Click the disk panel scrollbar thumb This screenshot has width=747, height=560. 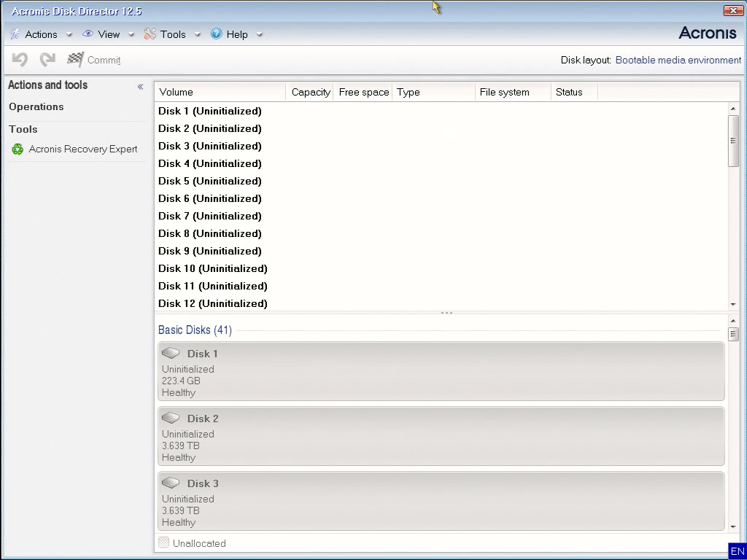(733, 334)
